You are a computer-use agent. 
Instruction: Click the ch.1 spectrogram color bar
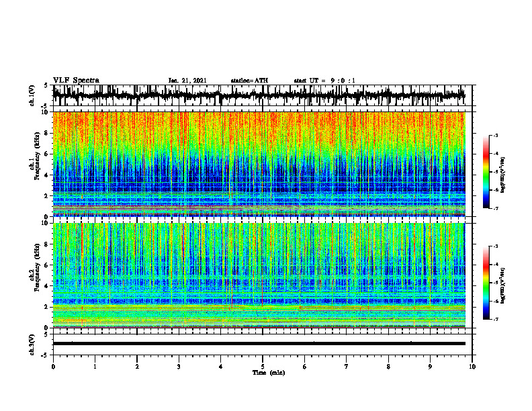486,172
